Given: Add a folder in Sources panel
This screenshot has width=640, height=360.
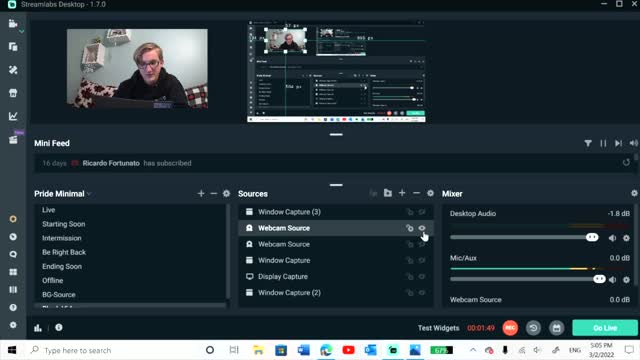Looking at the screenshot, I should coord(388,193).
